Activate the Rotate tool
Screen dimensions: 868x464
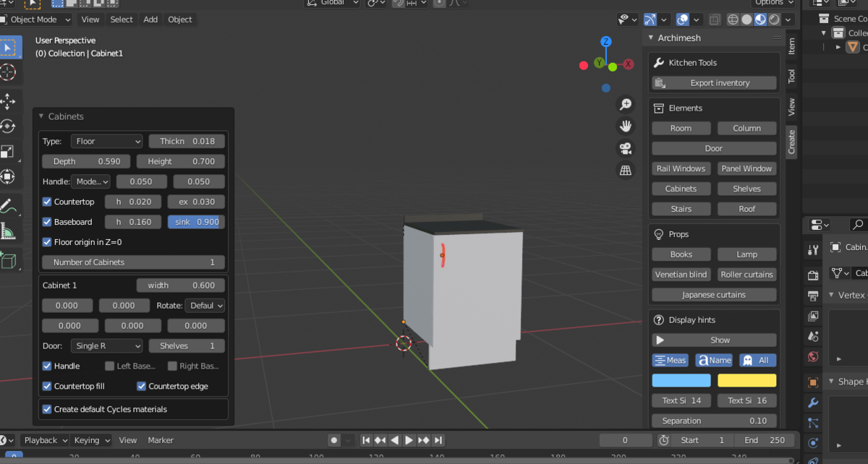tap(8, 126)
